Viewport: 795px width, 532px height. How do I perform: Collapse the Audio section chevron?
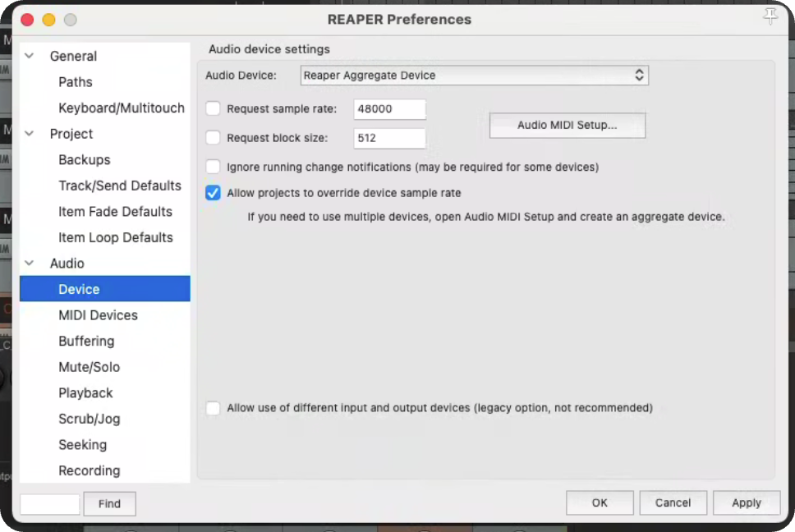(30, 263)
